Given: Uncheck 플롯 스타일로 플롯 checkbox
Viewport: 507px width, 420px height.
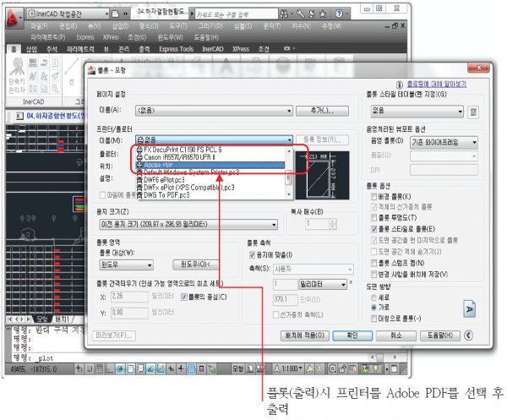Looking at the screenshot, I should tap(373, 229).
